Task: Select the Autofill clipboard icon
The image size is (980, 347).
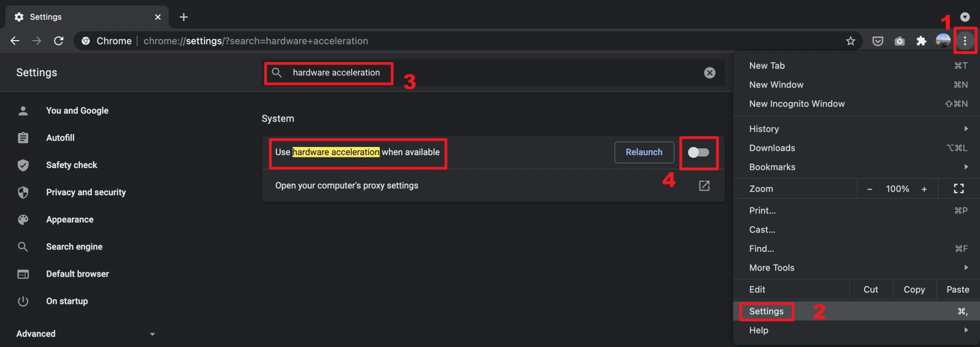Action: (23, 137)
